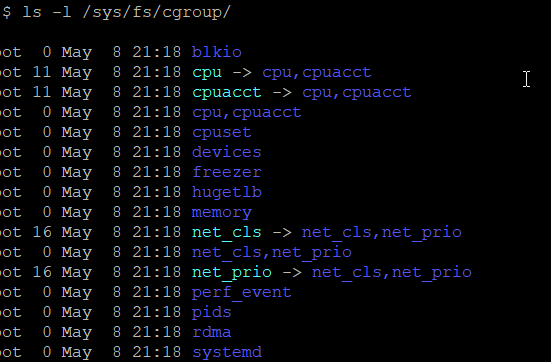The height and width of the screenshot is (362, 551).
Task: Click the net_prio symlink name
Action: point(232,273)
